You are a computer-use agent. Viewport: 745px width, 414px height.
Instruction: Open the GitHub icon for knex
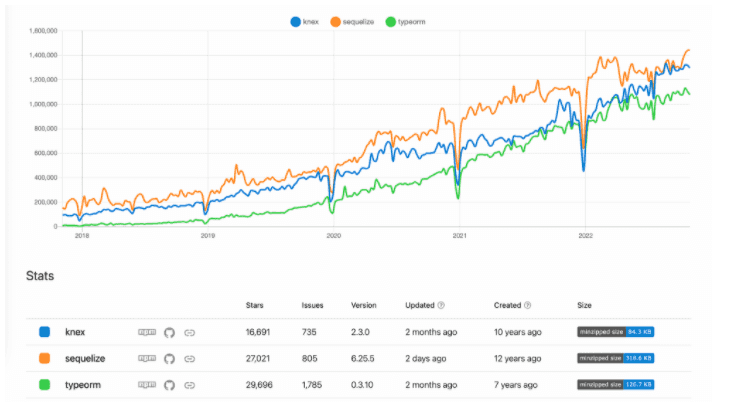(x=169, y=331)
